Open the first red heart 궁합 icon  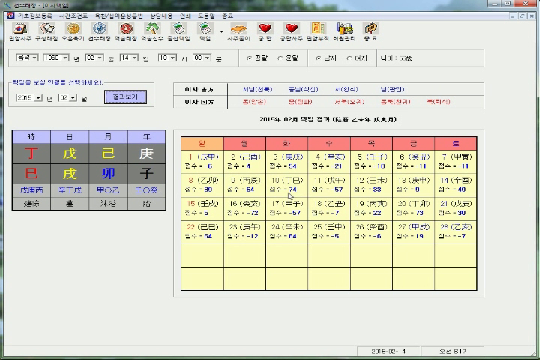(x=265, y=28)
